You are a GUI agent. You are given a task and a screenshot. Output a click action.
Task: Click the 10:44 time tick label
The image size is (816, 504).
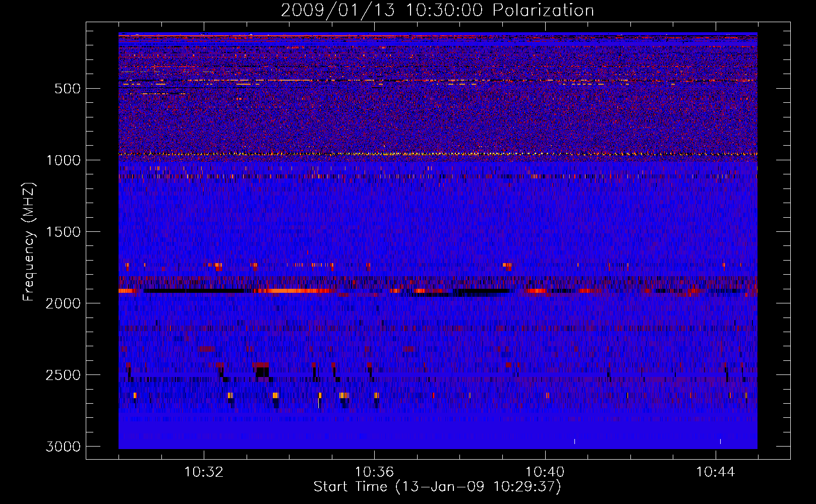tap(715, 472)
